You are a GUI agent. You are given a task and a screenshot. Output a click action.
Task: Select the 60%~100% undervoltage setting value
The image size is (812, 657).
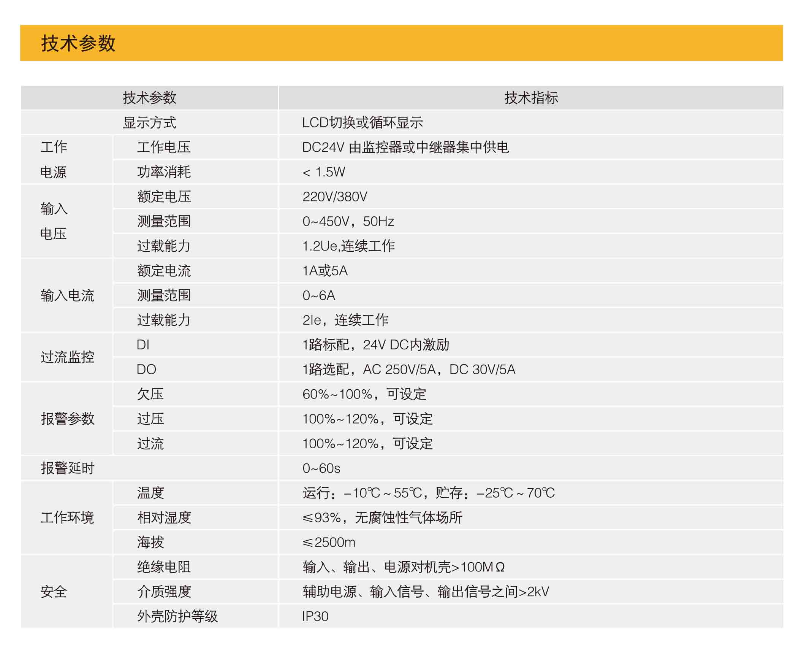pos(364,394)
